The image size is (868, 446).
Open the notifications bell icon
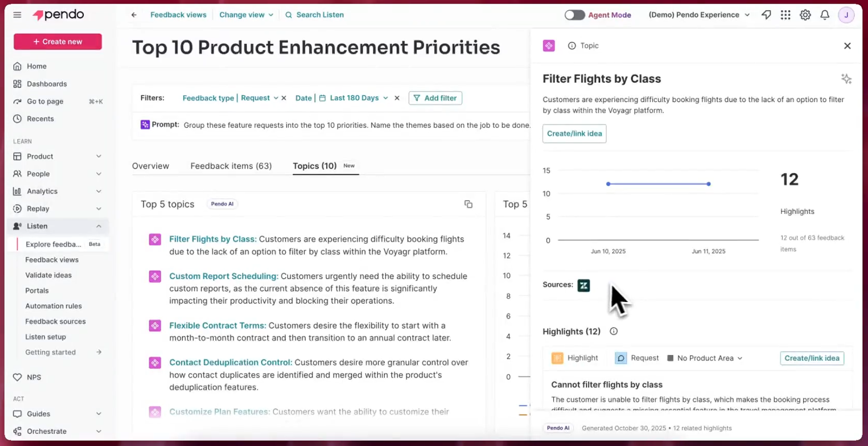[825, 15]
